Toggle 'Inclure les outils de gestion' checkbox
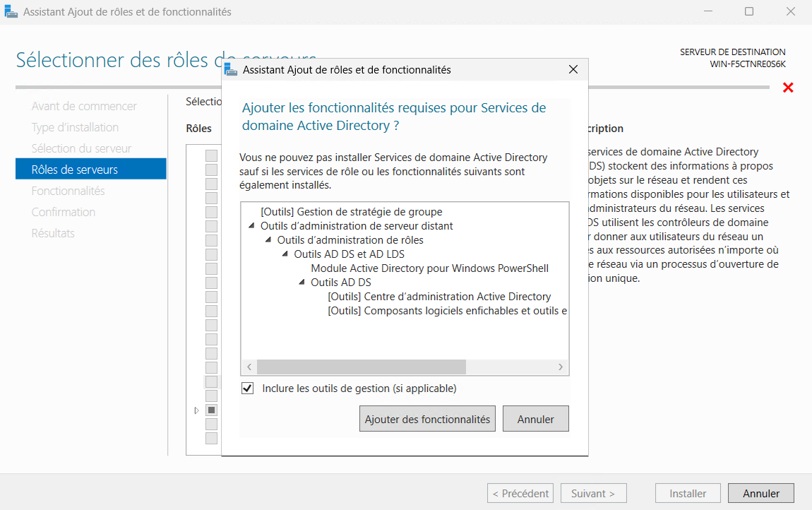812x510 pixels. pos(247,389)
